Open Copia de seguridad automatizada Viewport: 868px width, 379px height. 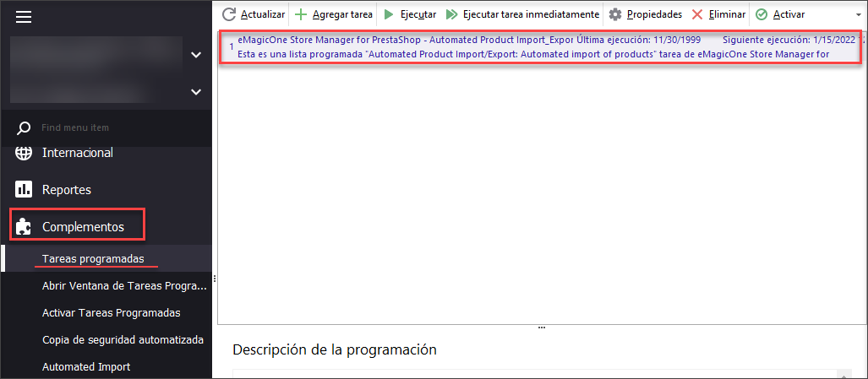click(x=123, y=340)
